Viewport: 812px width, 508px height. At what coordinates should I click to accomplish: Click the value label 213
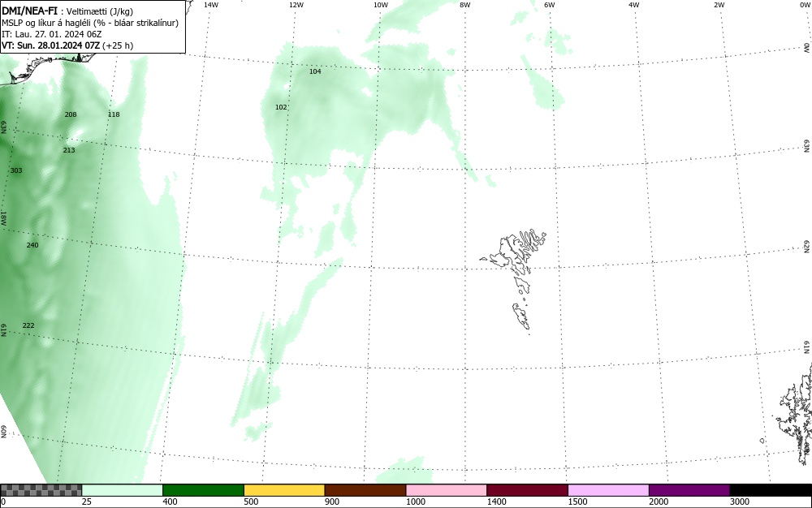69,150
